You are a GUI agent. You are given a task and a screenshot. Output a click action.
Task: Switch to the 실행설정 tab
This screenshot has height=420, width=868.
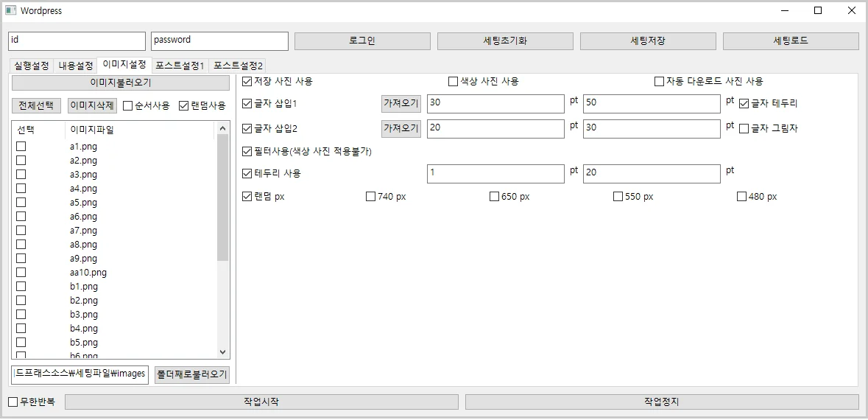click(32, 66)
